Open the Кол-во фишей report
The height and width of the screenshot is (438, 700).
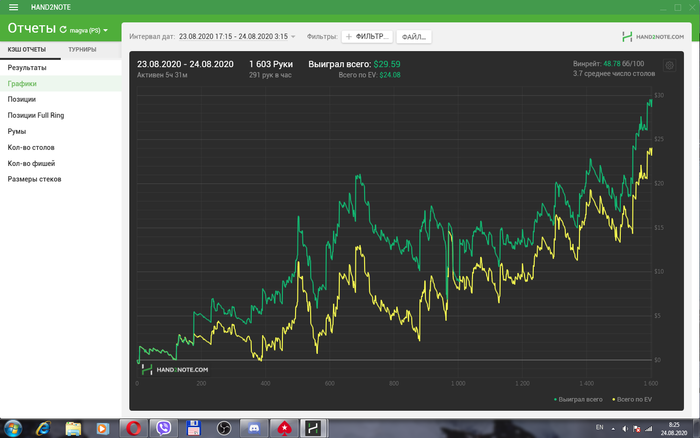61,163
